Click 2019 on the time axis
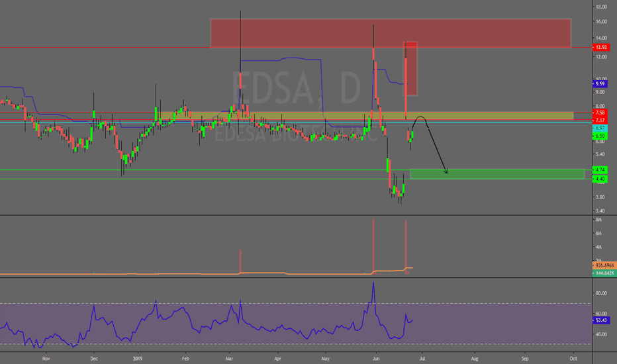The image size is (617, 364). [138, 359]
